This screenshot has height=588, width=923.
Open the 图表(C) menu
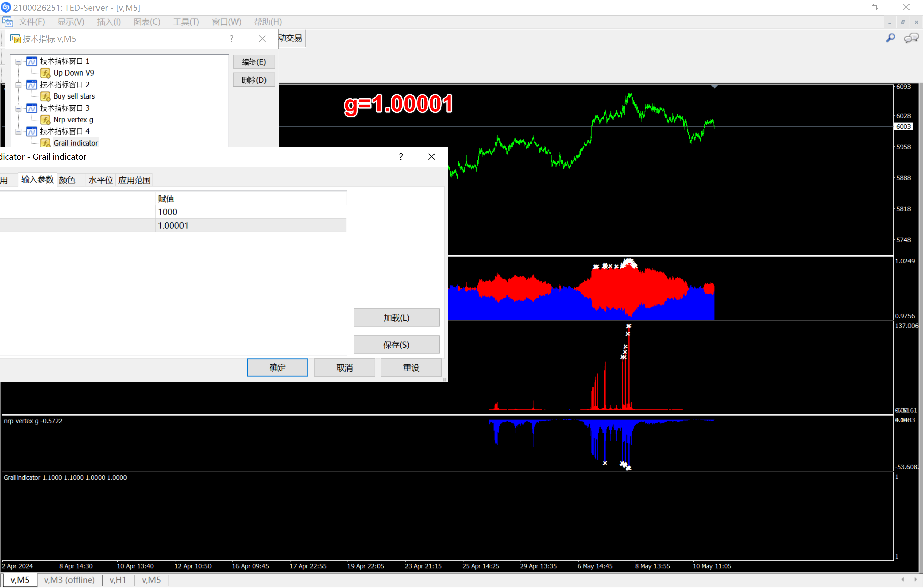(x=146, y=22)
